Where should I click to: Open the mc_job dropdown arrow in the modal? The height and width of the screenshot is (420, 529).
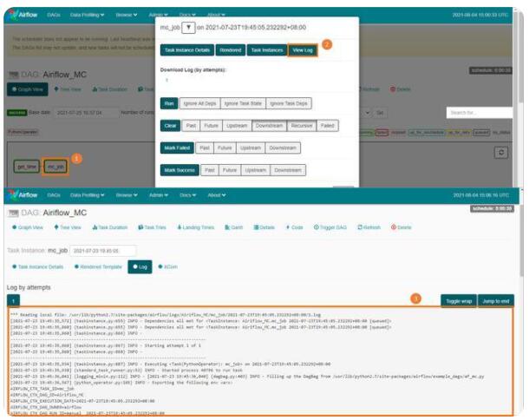[x=188, y=28]
